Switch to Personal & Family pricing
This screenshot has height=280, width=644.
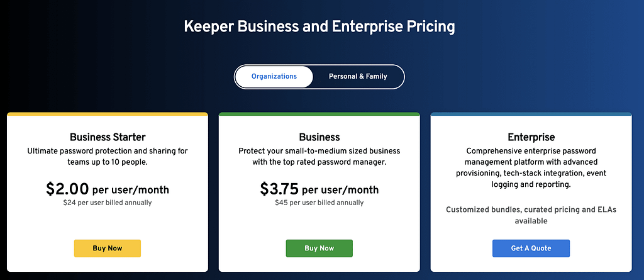pyautogui.click(x=358, y=77)
